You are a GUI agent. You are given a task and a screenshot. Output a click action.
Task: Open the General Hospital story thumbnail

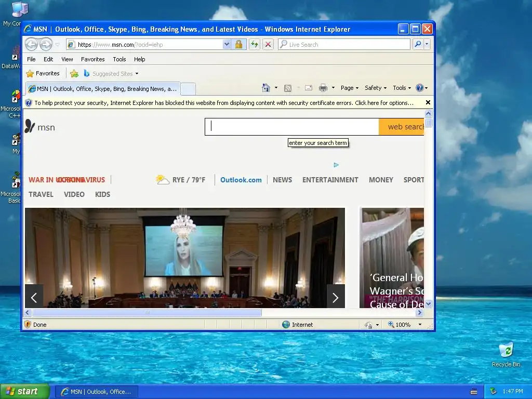393,258
